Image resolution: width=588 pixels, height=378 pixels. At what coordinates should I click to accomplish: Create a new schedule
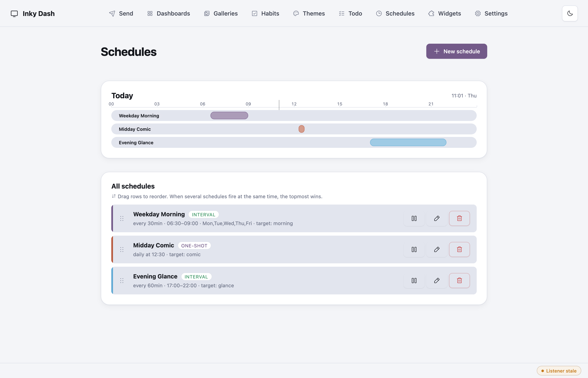(x=457, y=51)
